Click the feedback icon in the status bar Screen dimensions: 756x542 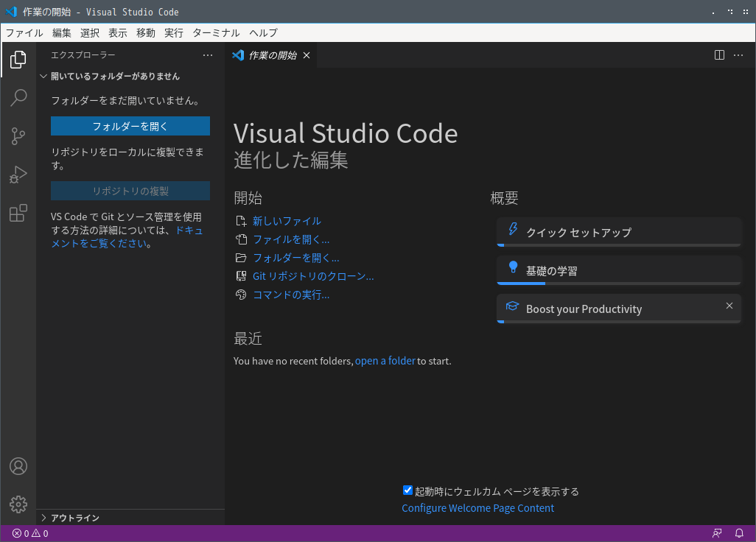pos(718,533)
